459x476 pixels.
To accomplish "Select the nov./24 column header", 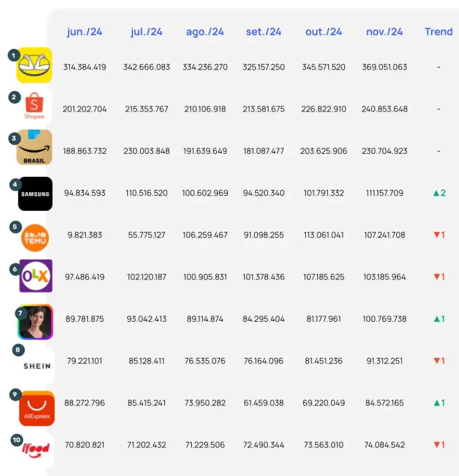I will (x=384, y=32).
